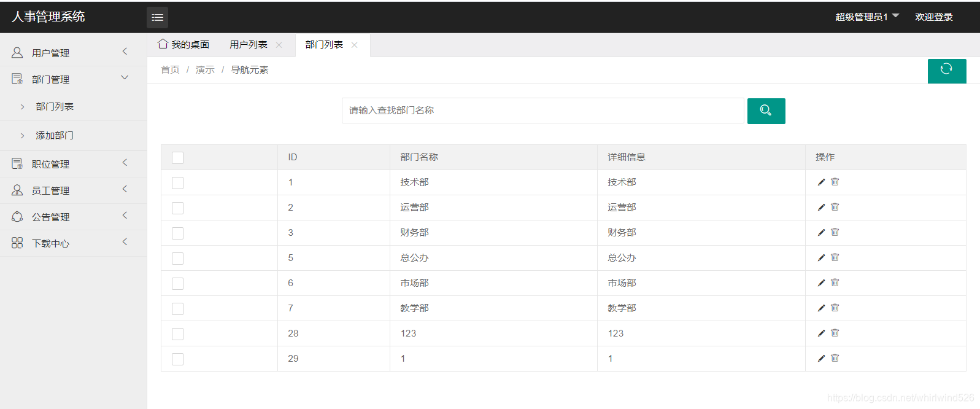The height and width of the screenshot is (409, 980).
Task: Click the home icon on 我的桌面 tab
Action: click(163, 44)
